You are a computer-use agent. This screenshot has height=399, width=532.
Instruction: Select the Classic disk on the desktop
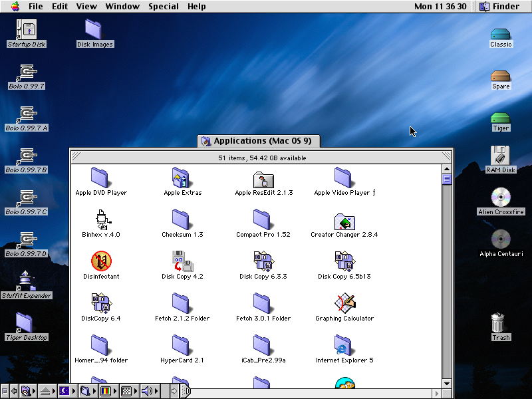pos(501,35)
